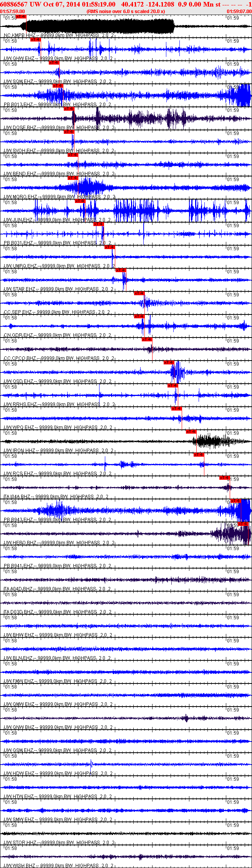Click the 'UW RCS EHZ' station label
The image size is (252, 868).
tap(18, 474)
